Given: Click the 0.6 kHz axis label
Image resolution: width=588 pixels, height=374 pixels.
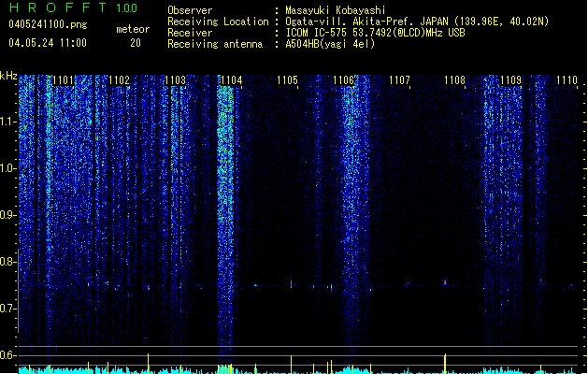Looking at the screenshot, I should 7,355.
